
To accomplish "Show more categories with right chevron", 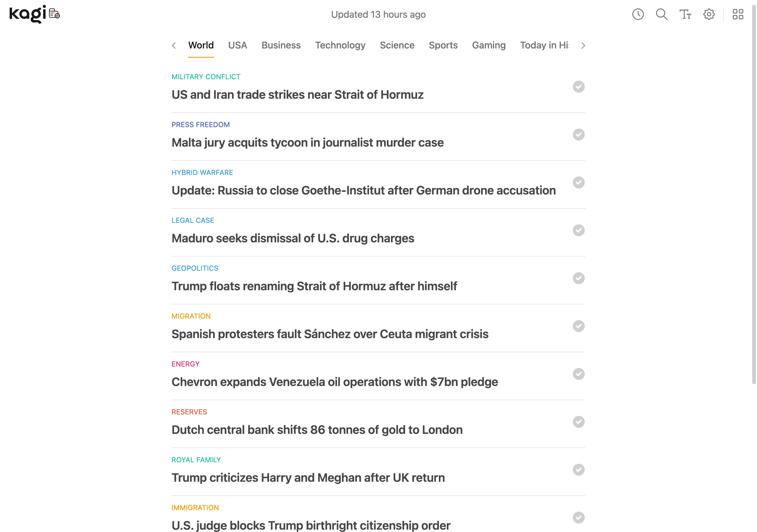I will coord(583,46).
